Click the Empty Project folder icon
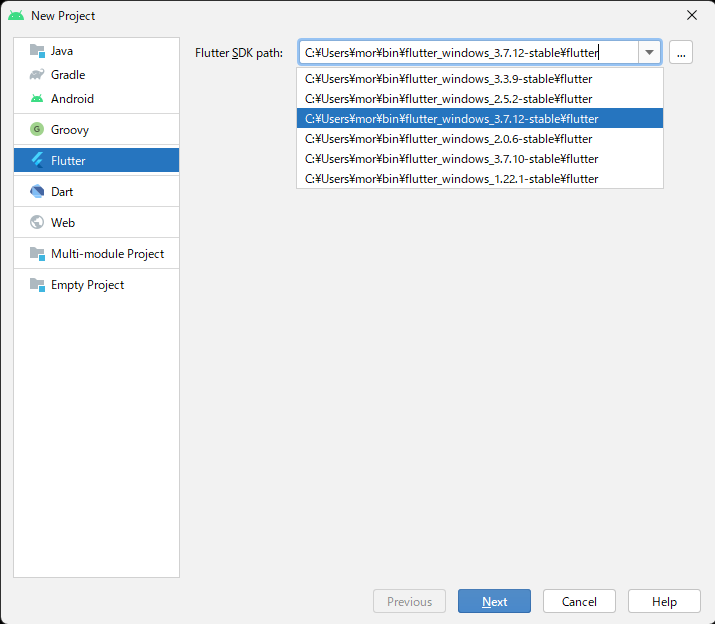This screenshot has width=715, height=624. pyautogui.click(x=37, y=284)
